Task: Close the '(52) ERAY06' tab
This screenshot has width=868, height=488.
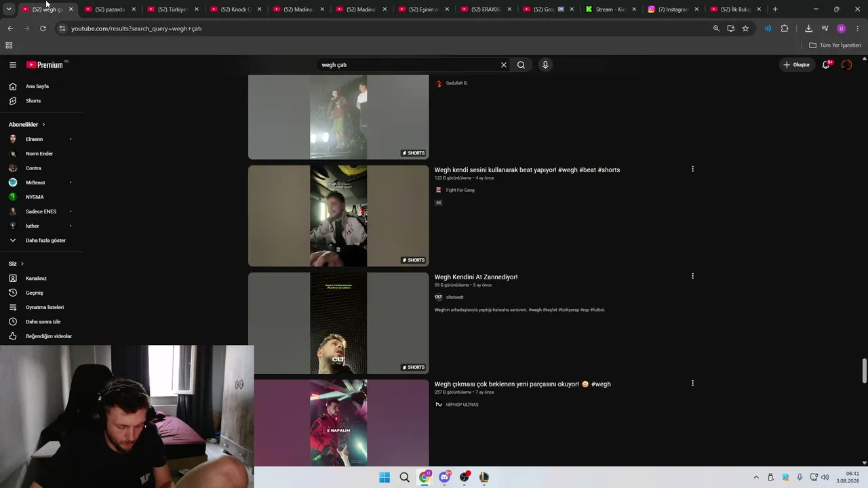Action: (509, 9)
